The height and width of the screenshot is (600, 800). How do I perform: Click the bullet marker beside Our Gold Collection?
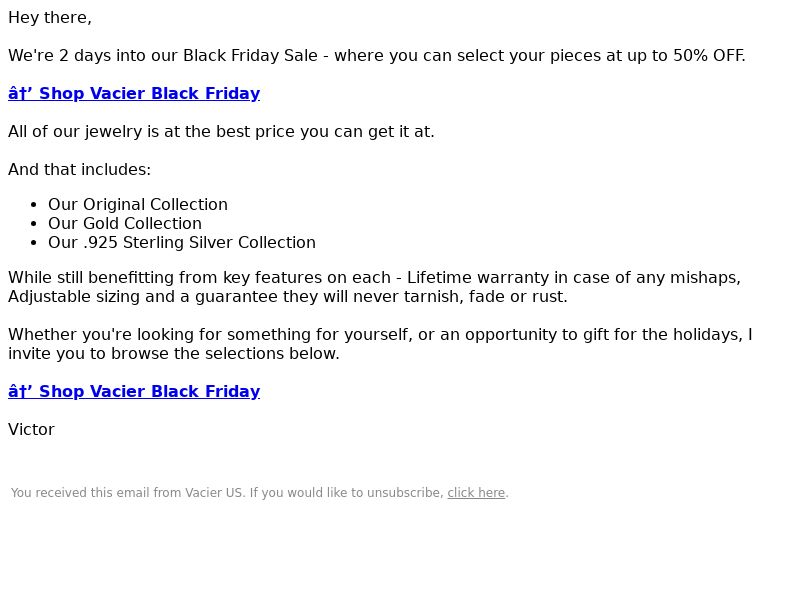pyautogui.click(x=34, y=224)
